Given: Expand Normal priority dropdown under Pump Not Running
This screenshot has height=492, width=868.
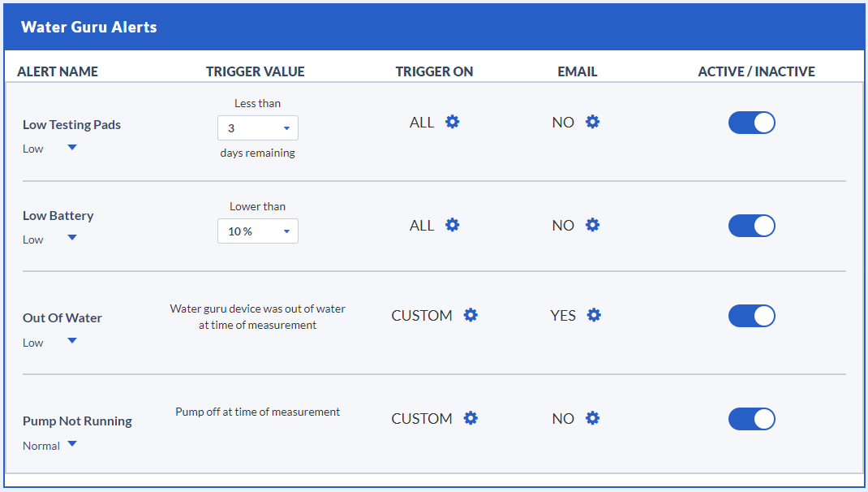Looking at the screenshot, I should click(x=72, y=444).
